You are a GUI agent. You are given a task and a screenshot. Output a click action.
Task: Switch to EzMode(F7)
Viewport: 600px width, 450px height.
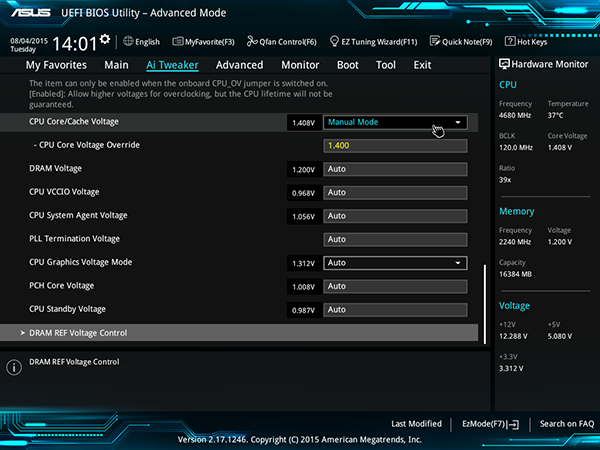[491, 424]
